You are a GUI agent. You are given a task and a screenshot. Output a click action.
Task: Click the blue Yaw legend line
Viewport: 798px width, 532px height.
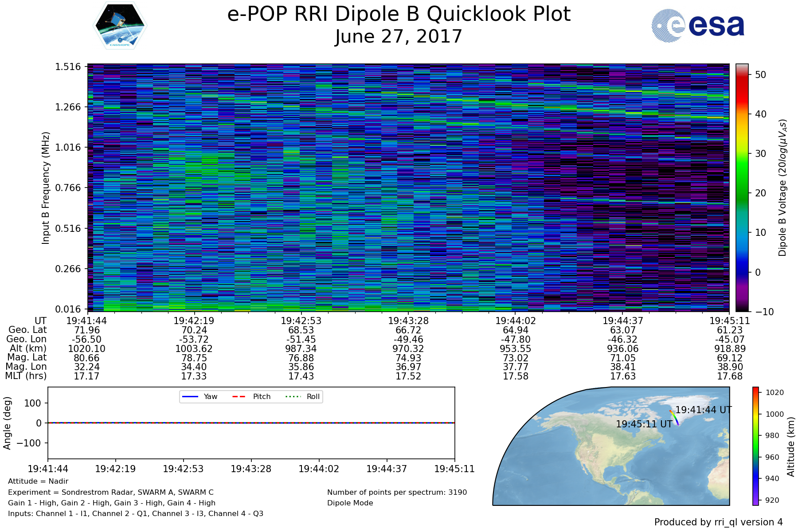190,396
